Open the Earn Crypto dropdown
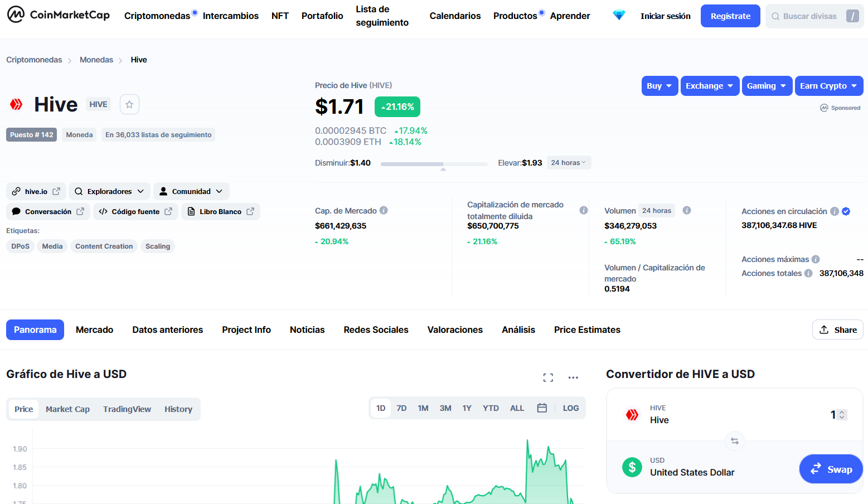 pyautogui.click(x=829, y=86)
